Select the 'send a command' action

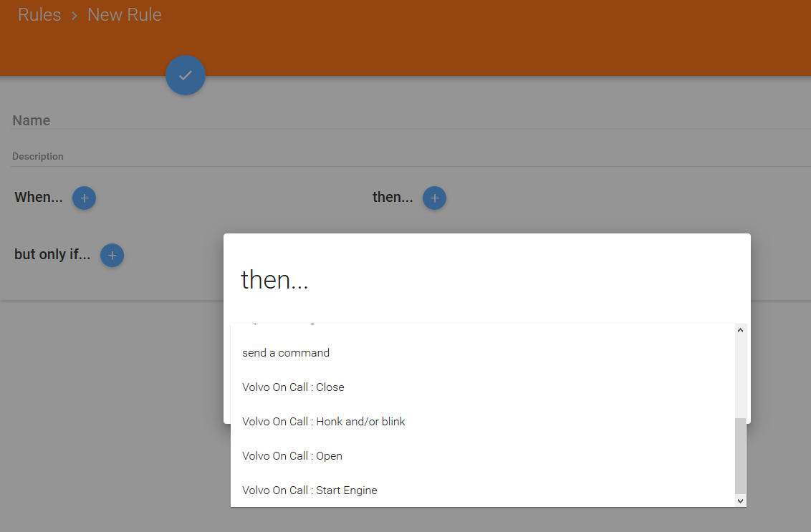(286, 352)
